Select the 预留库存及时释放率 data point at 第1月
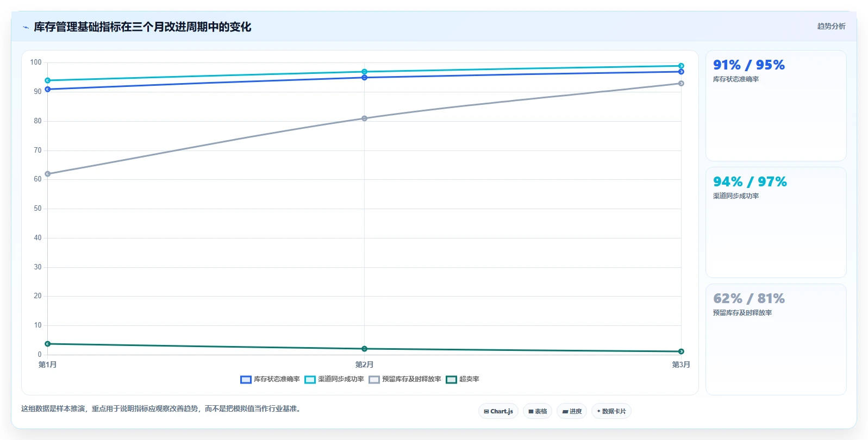The image size is (868, 440). click(x=48, y=174)
